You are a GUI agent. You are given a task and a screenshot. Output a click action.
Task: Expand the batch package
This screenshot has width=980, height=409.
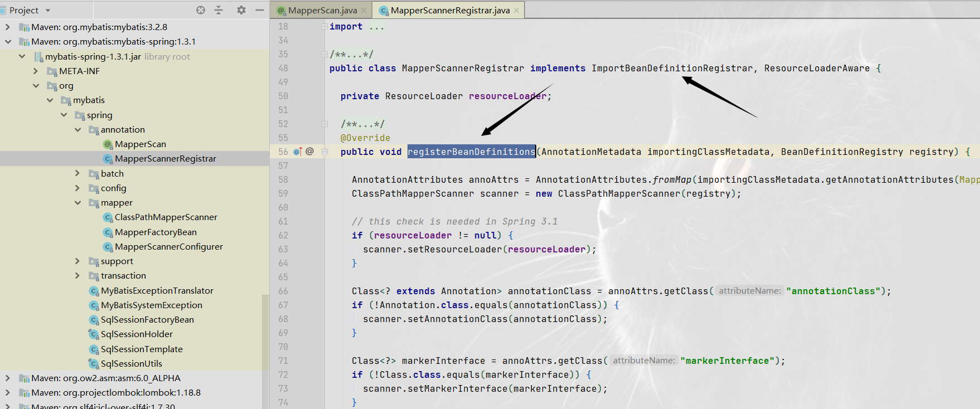pos(77,173)
